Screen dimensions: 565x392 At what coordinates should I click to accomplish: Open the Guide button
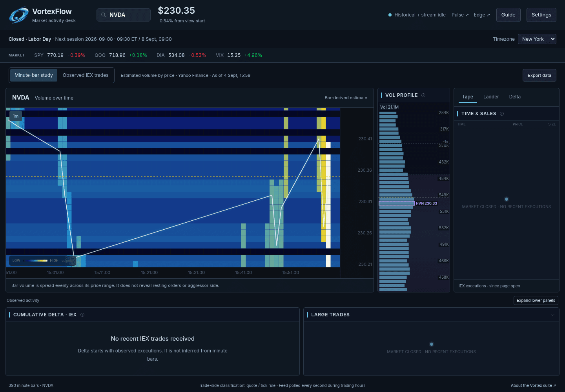tap(508, 15)
